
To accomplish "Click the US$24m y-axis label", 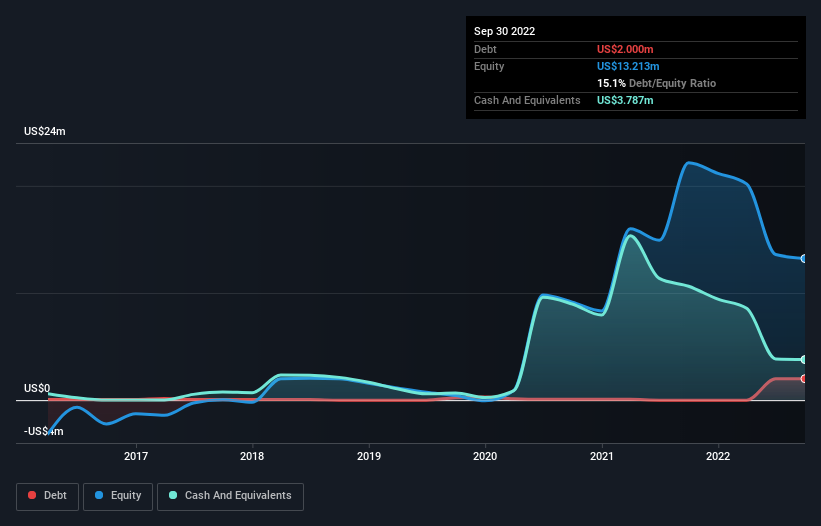I will click(x=45, y=131).
